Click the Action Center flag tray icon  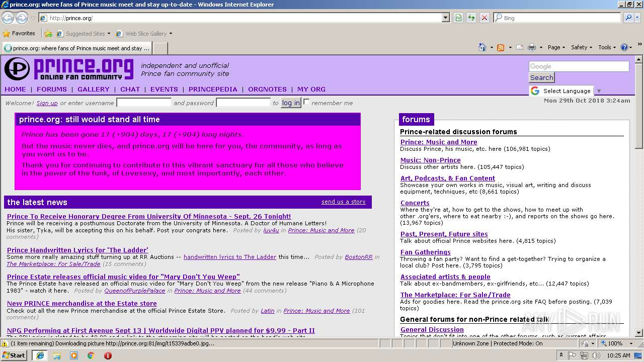click(573, 355)
